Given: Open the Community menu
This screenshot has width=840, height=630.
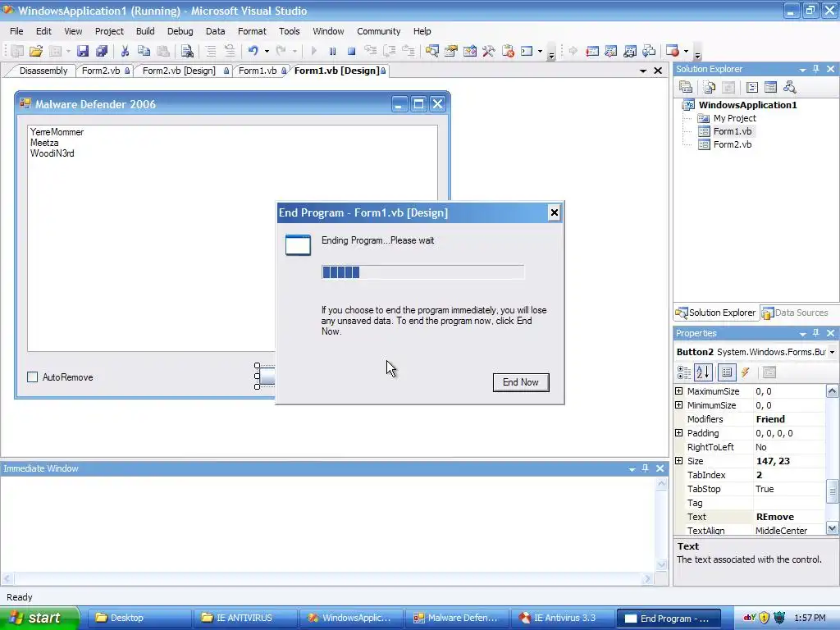Looking at the screenshot, I should point(379,31).
